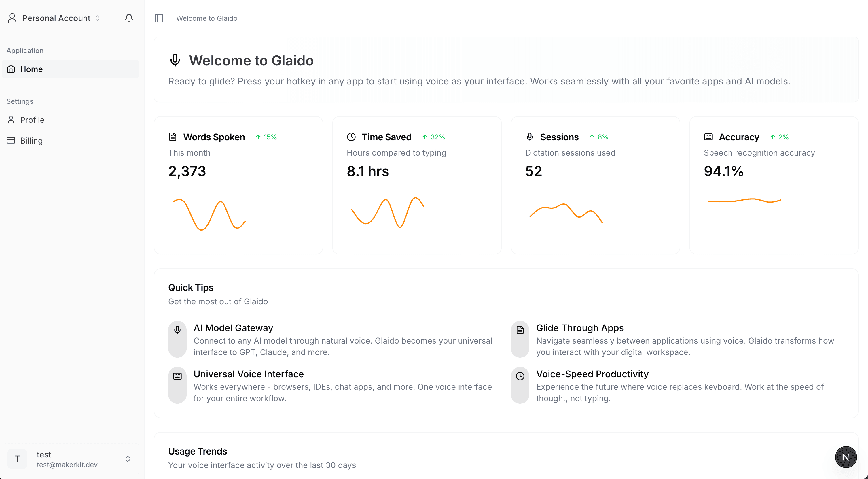Click the 'Application' sidebar group label
Screen dimensions: 868x479
click(x=25, y=51)
